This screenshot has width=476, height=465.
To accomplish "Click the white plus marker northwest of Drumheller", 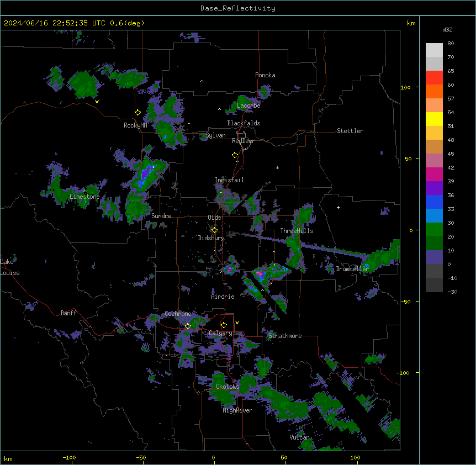I will [338, 207].
